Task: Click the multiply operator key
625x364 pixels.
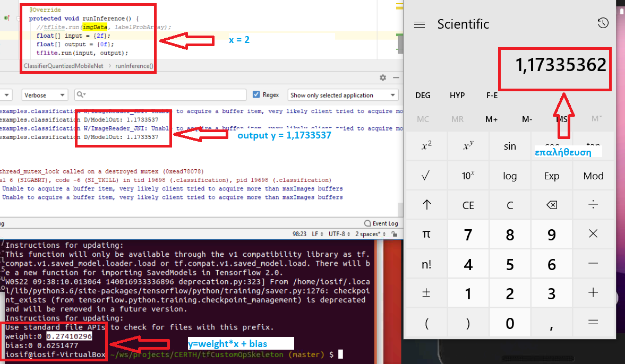Action: [x=593, y=234]
